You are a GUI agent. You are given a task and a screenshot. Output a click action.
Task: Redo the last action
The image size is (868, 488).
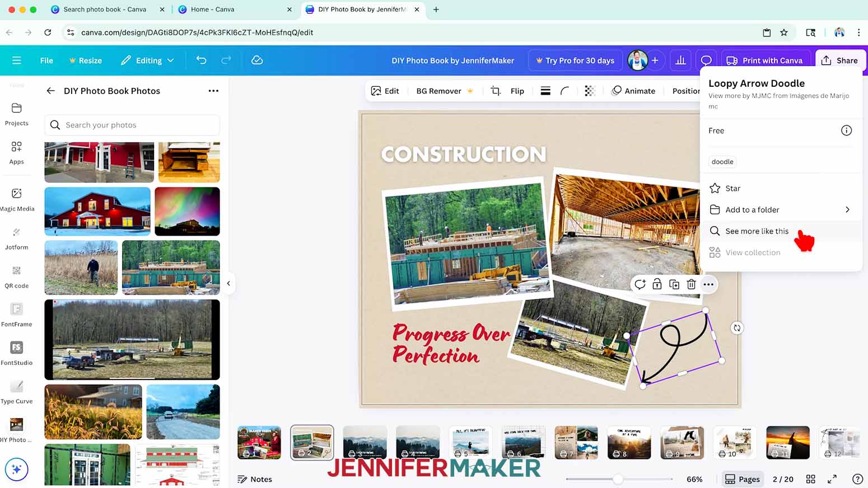[226, 60]
